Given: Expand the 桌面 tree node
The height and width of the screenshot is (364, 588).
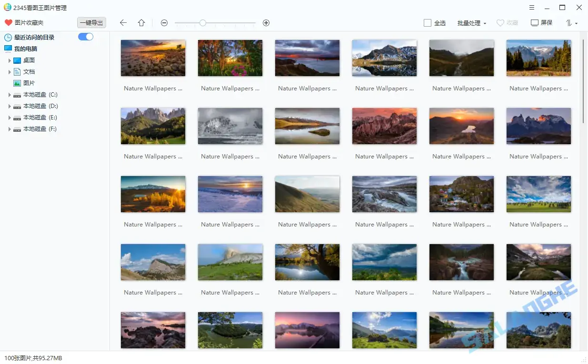Looking at the screenshot, I should pos(10,60).
